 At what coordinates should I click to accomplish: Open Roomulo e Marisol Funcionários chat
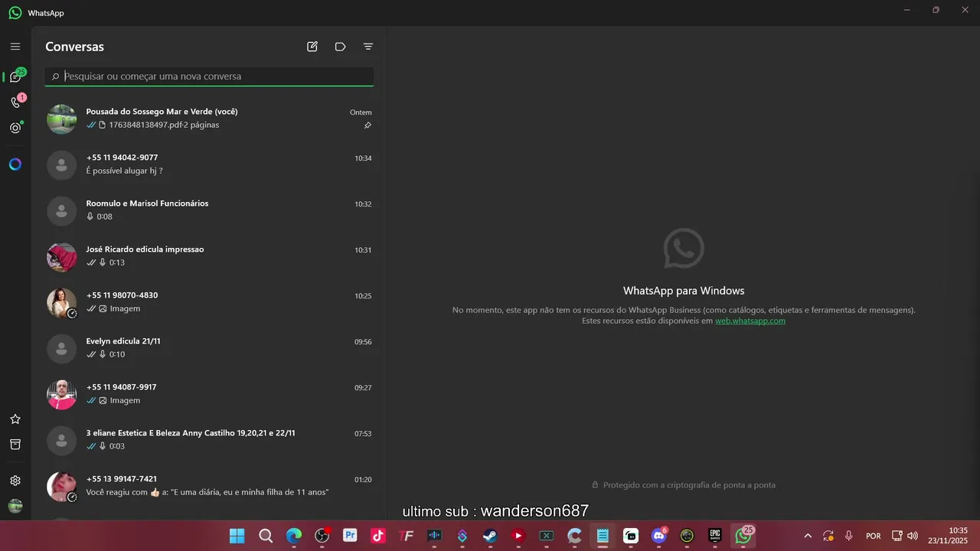(x=209, y=210)
